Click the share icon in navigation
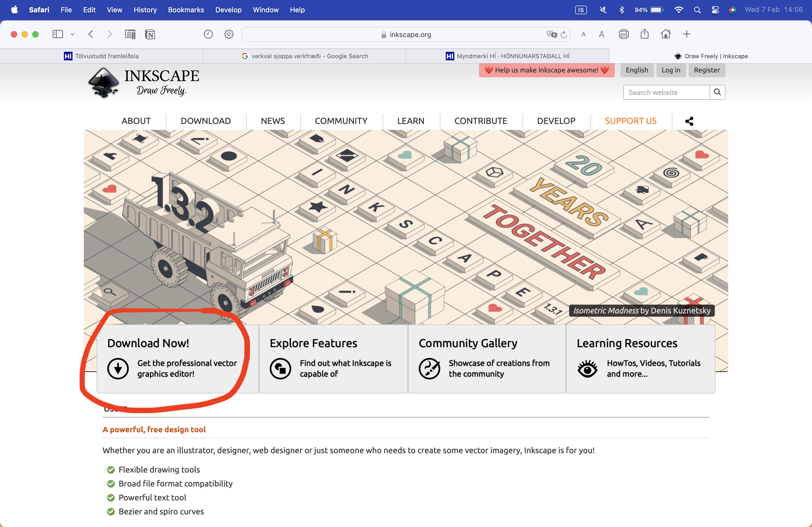 [x=689, y=121]
